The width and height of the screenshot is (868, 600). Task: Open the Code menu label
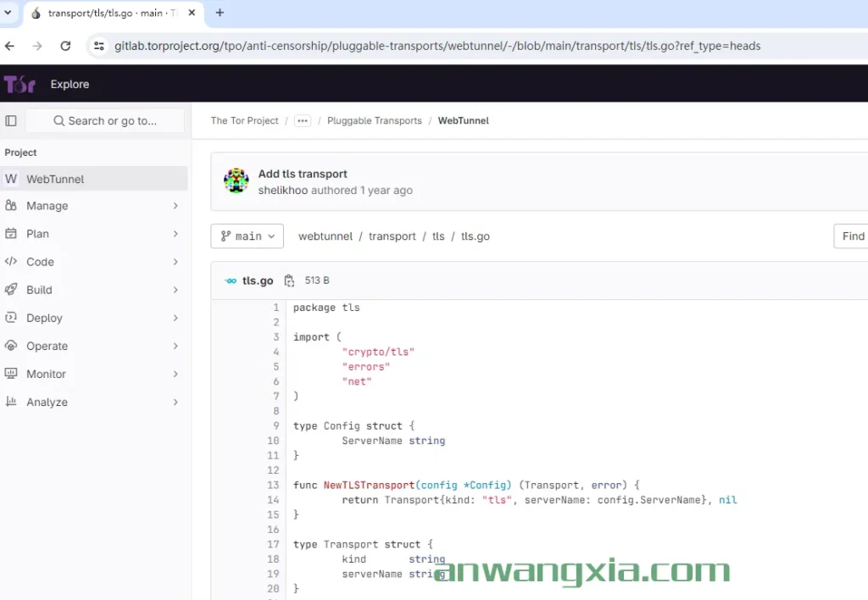coord(40,262)
